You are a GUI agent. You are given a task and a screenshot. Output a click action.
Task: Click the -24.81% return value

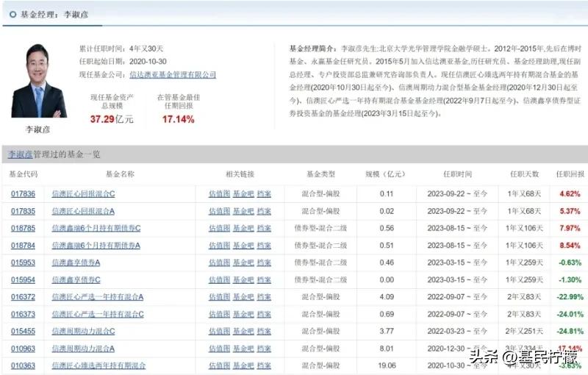(570, 331)
